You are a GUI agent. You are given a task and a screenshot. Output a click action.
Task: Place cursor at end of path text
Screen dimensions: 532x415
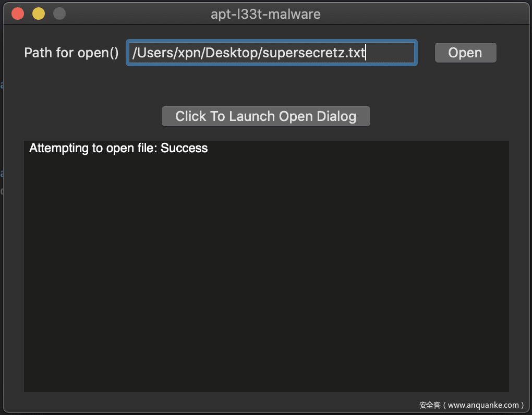(x=366, y=53)
